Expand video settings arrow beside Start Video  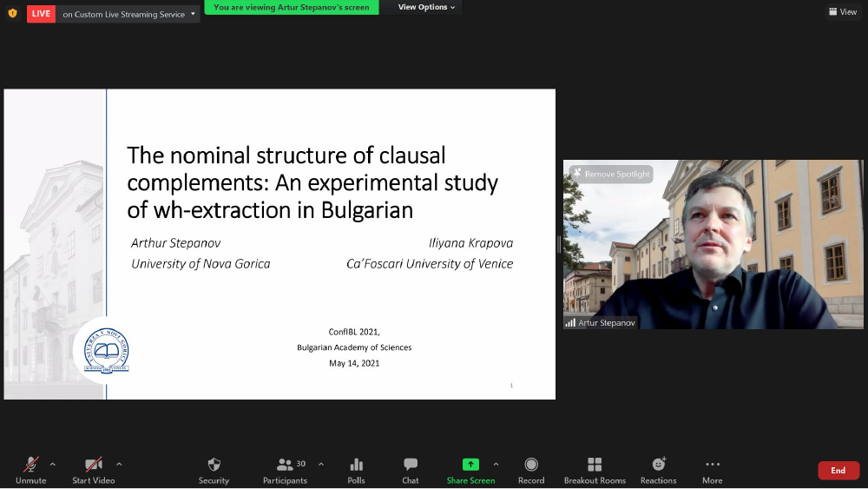(x=119, y=464)
